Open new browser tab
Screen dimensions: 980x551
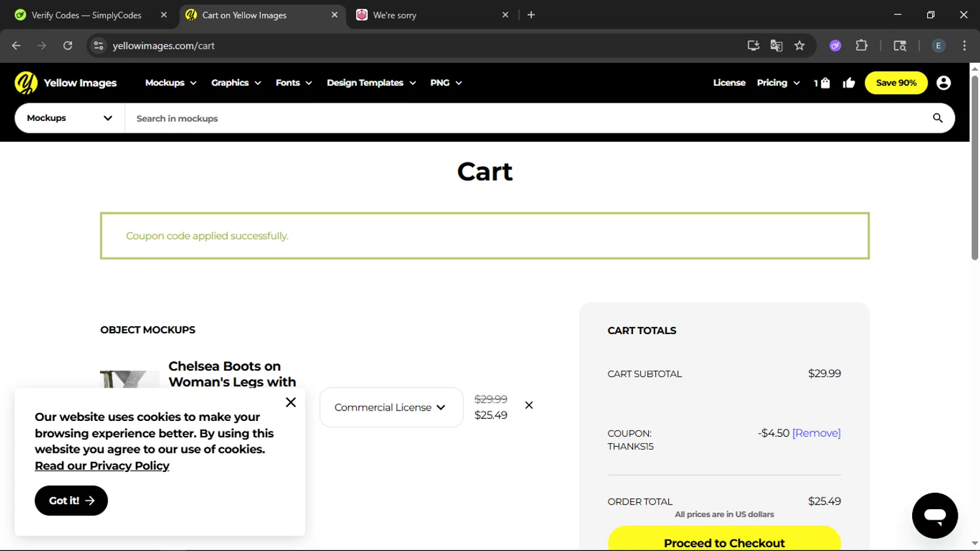[531, 15]
